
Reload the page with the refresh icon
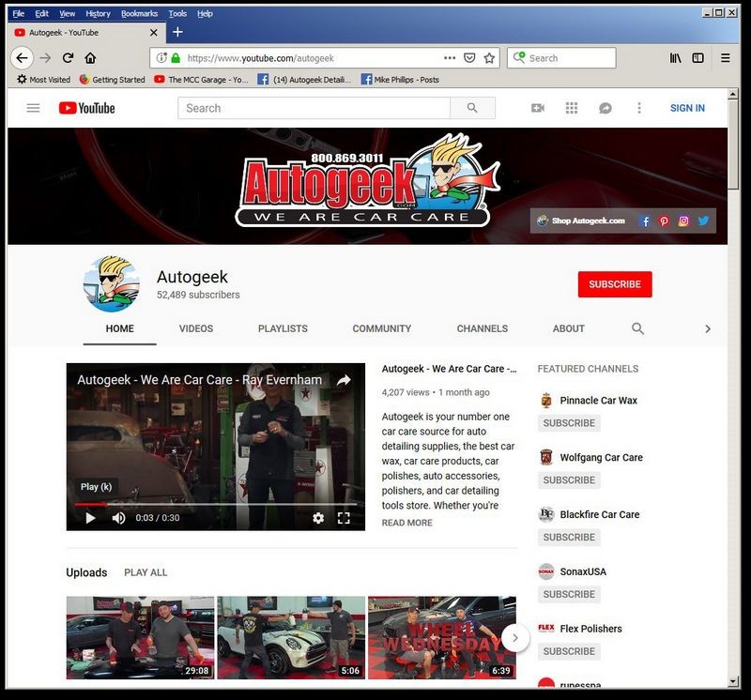point(68,58)
